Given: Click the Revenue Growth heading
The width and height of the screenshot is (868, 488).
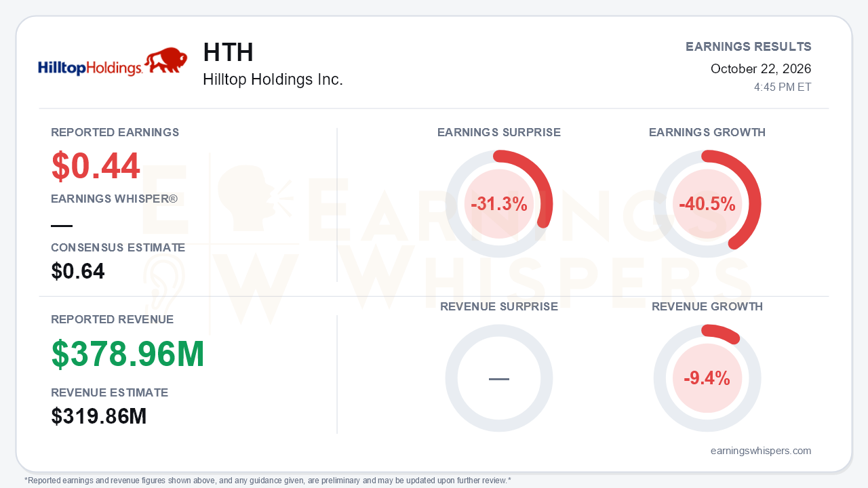Looking at the screenshot, I should [x=707, y=307].
